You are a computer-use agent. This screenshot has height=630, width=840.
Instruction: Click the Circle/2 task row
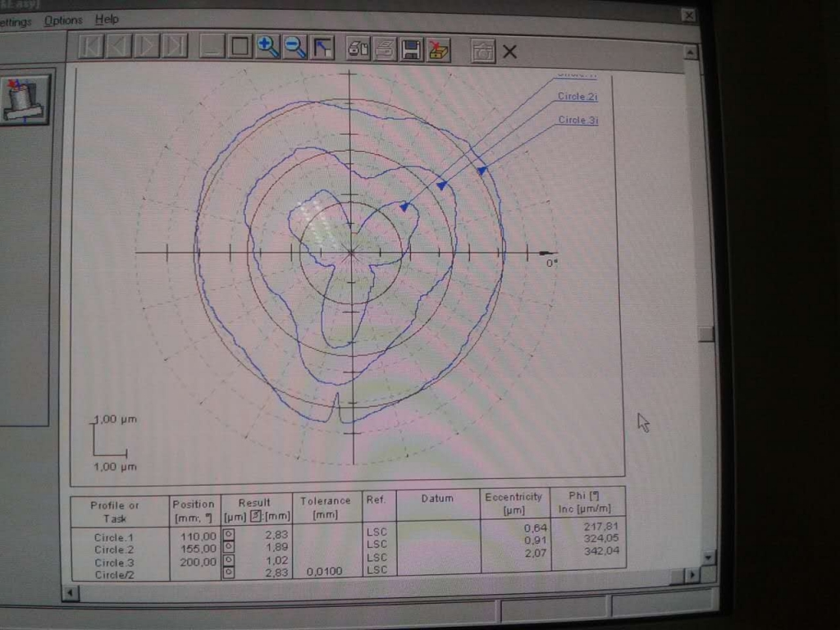tap(113, 575)
